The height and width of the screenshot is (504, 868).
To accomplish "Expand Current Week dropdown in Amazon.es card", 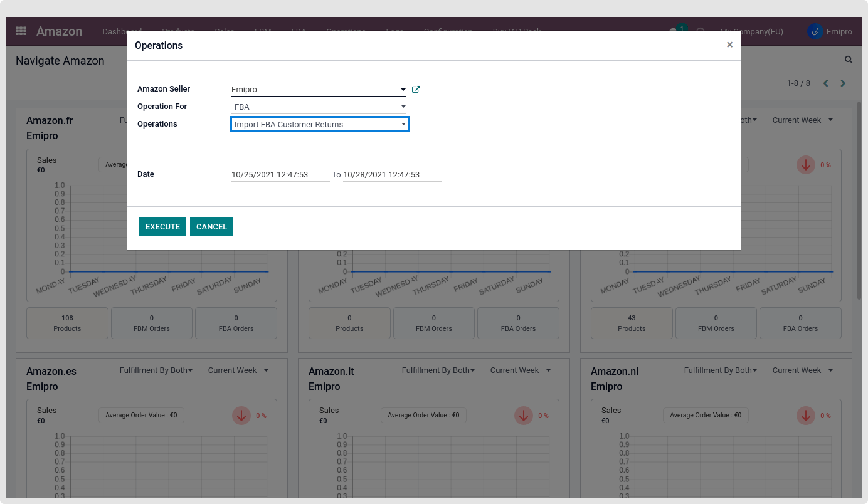I will pos(238,370).
